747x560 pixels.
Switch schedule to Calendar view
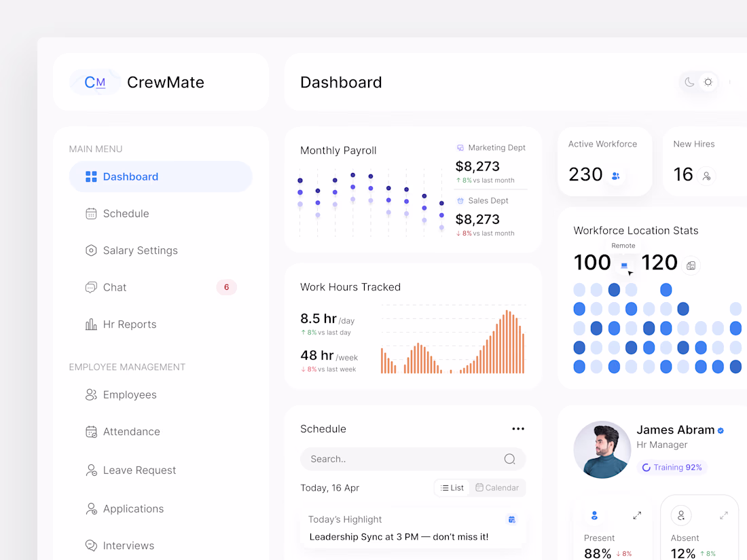[497, 488]
